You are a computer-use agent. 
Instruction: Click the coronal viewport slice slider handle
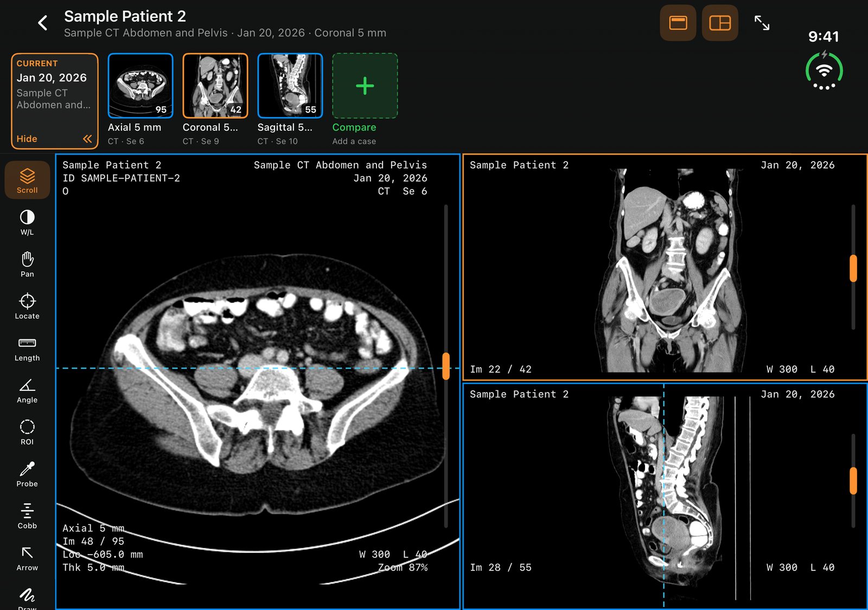[x=853, y=268]
